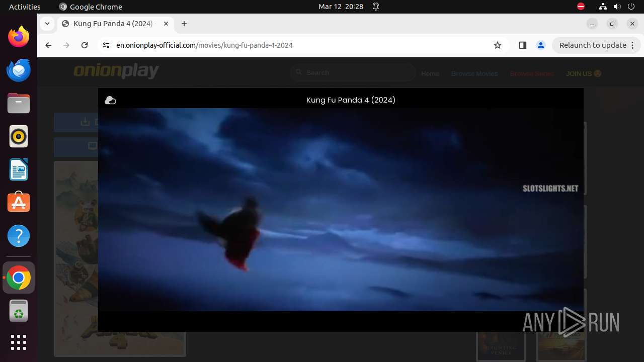Close the Kung Fu Panda 4 tab

pos(166,24)
